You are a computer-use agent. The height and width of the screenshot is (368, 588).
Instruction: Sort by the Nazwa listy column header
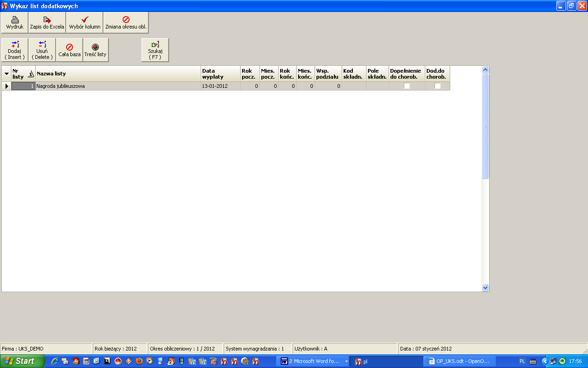pos(118,74)
